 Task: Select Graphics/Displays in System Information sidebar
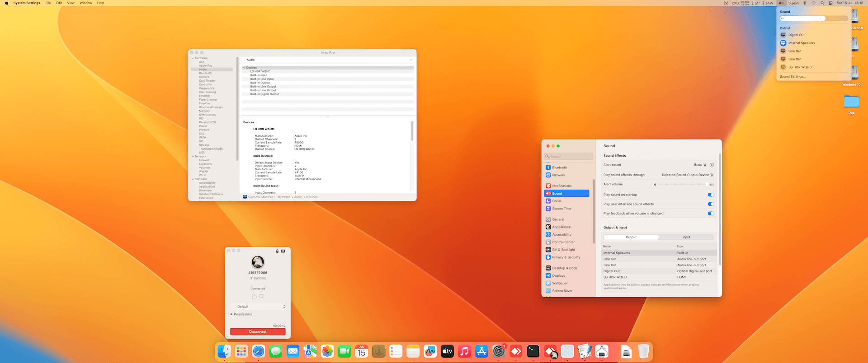(211, 107)
